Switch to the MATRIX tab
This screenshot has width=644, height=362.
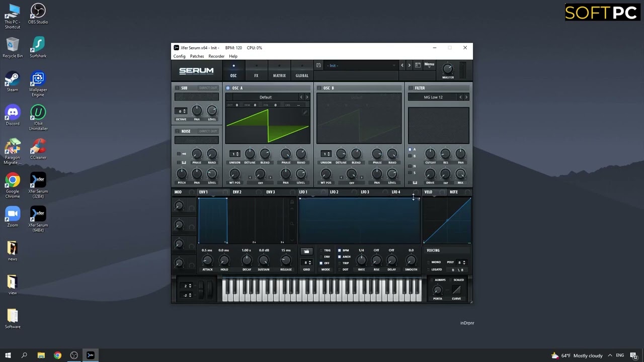pos(279,71)
